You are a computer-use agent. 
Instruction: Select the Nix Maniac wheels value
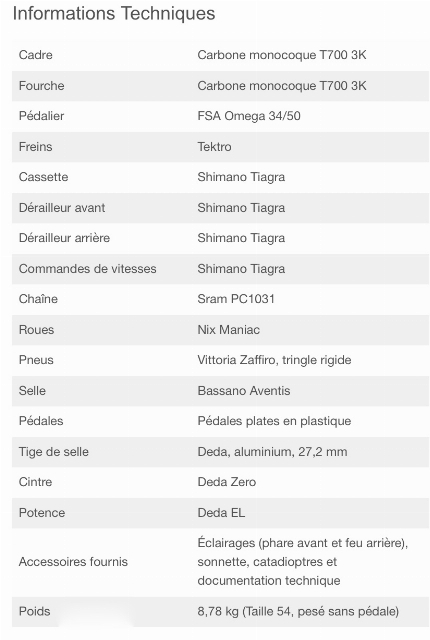[228, 329]
